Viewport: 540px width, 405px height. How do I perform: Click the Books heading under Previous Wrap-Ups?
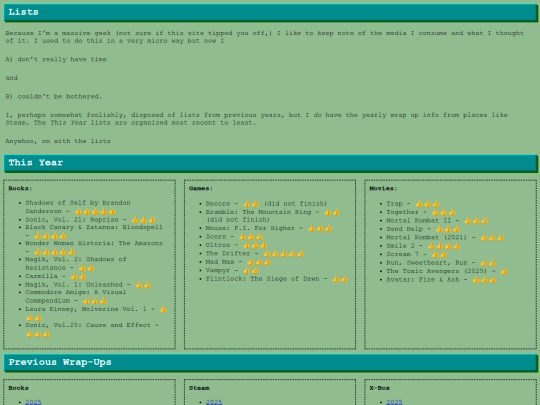(x=18, y=388)
